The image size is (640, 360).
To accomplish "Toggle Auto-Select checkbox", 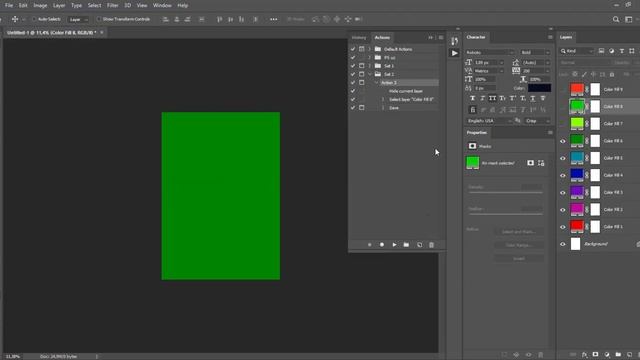I will 34,19.
